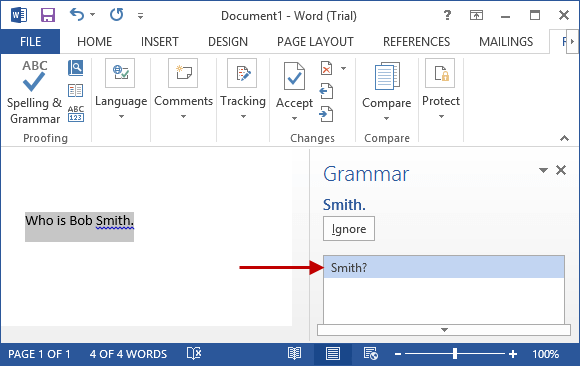The height and width of the screenshot is (366, 580).
Task: Run Spelling & Grammar check
Action: click(x=34, y=92)
